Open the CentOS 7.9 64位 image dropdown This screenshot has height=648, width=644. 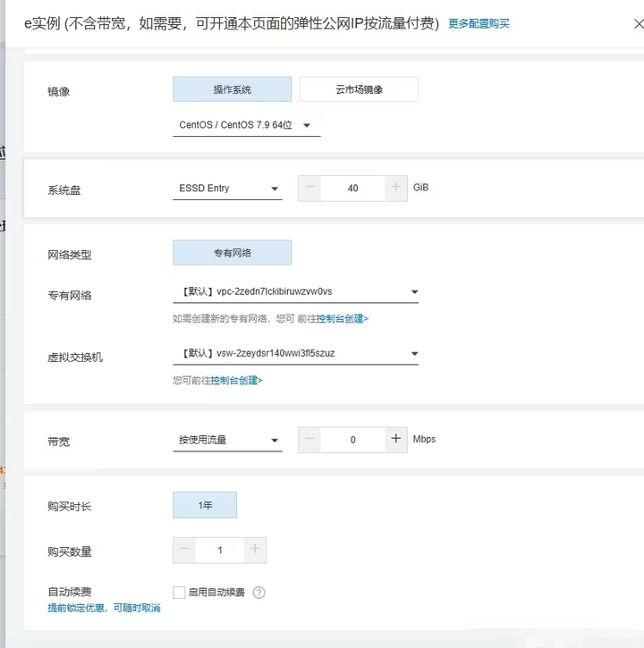click(246, 125)
